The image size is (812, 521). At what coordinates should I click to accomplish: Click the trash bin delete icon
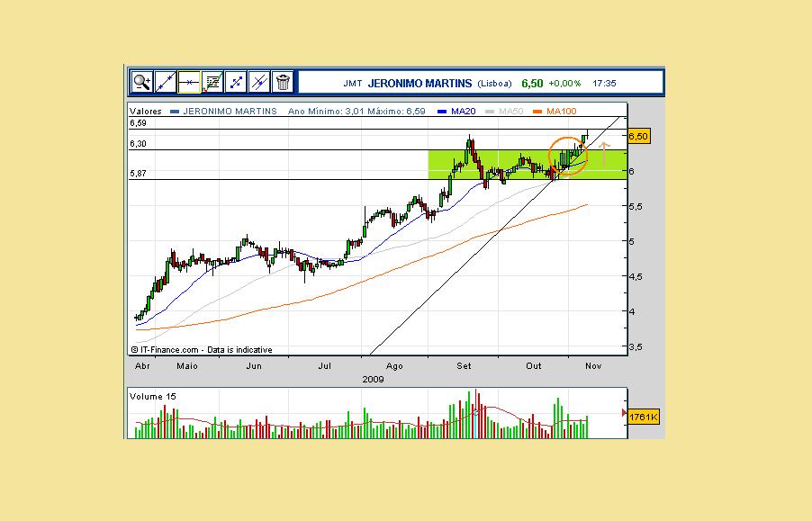[283, 82]
